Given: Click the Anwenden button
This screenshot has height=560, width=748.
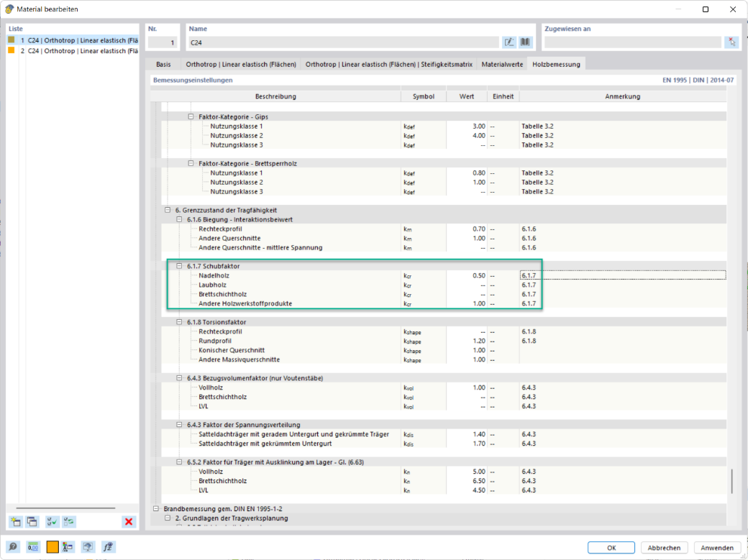Looking at the screenshot, I should 717,548.
